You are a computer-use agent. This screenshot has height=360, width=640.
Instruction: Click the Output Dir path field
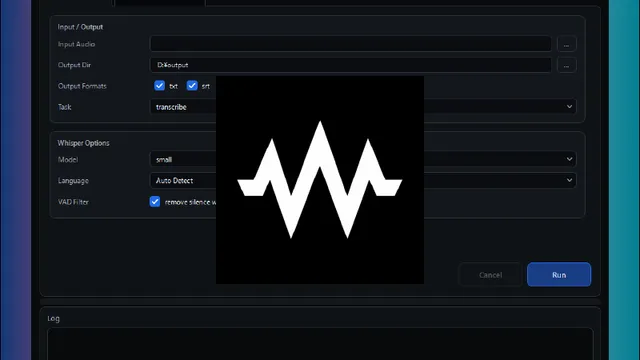pyautogui.click(x=351, y=65)
